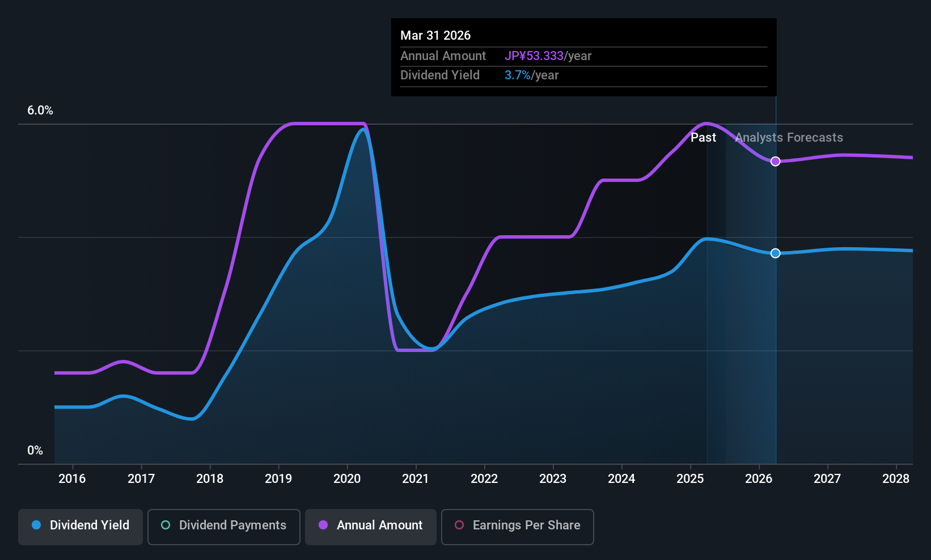Click the purple Annual Amount legend dot
The image size is (931, 560).
pyautogui.click(x=323, y=525)
